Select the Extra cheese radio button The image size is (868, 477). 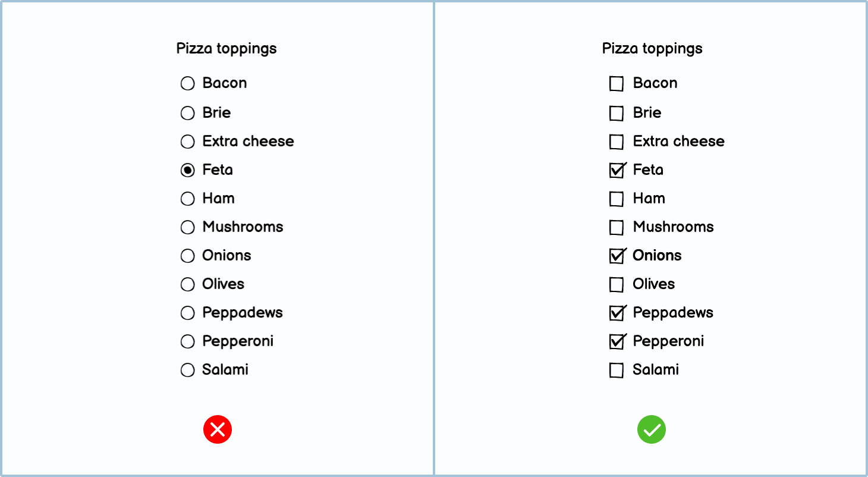[x=188, y=142]
